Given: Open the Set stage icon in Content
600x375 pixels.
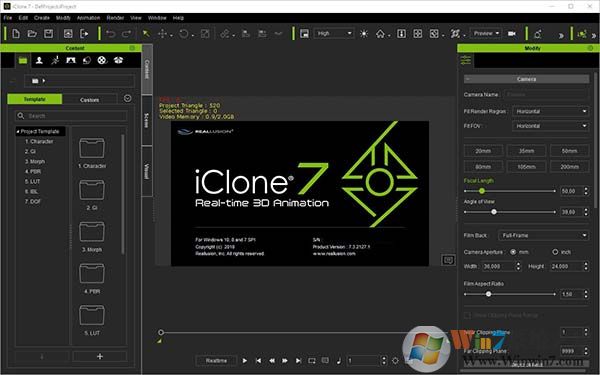Looking at the screenshot, I should 71,60.
